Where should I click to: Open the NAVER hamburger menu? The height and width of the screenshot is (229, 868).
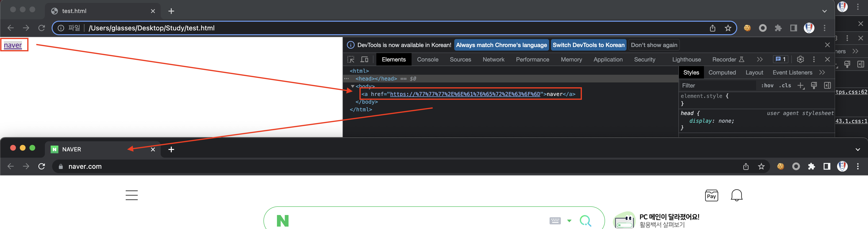pos(132,195)
